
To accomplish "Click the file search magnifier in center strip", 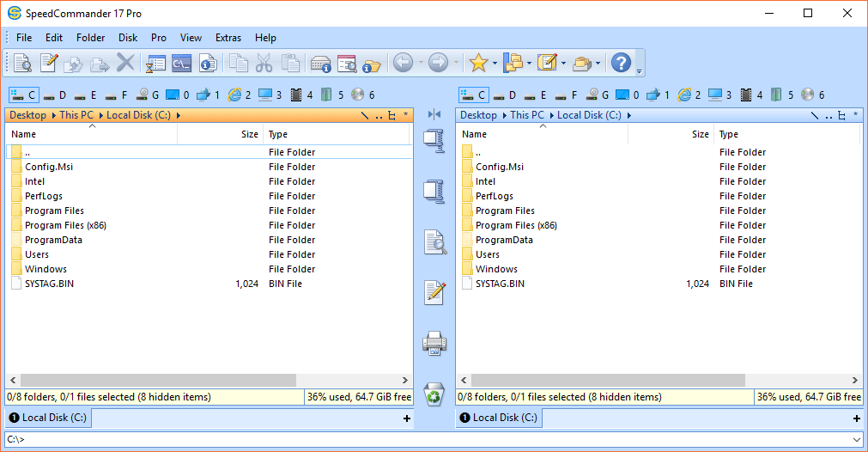I will point(435,242).
